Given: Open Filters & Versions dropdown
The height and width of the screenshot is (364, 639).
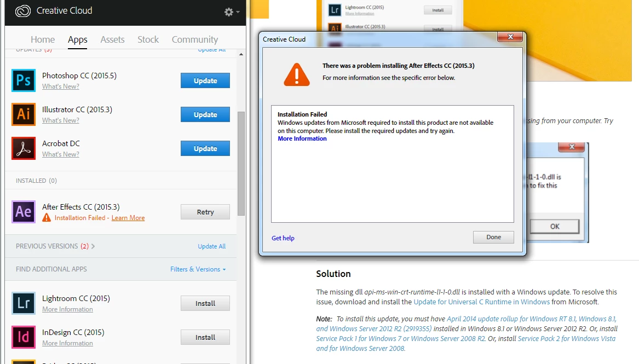Looking at the screenshot, I should [198, 269].
